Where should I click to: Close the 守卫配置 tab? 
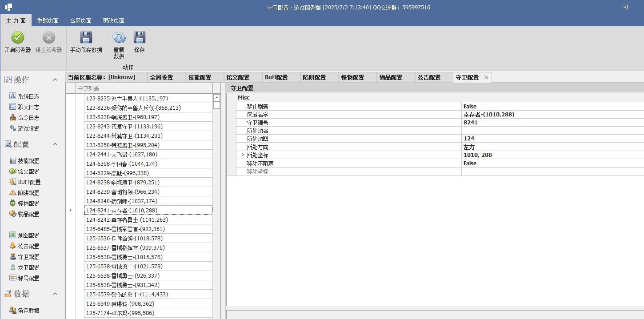pyautogui.click(x=486, y=77)
